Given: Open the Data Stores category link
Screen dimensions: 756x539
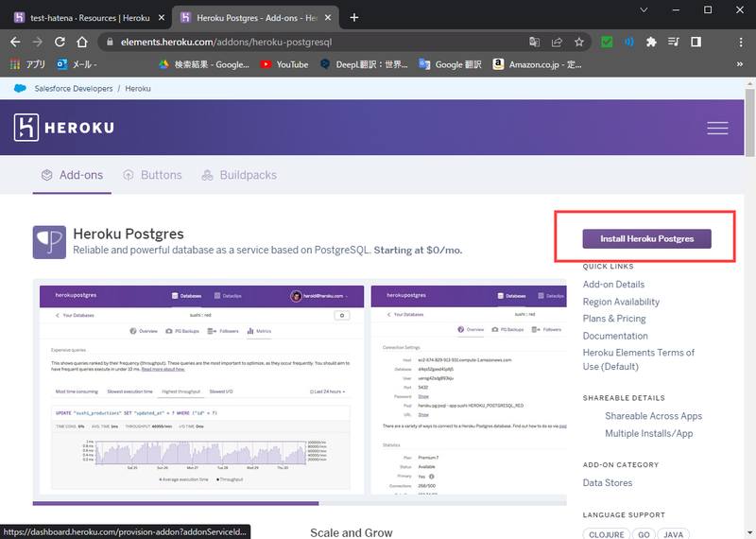Looking at the screenshot, I should pos(608,482).
